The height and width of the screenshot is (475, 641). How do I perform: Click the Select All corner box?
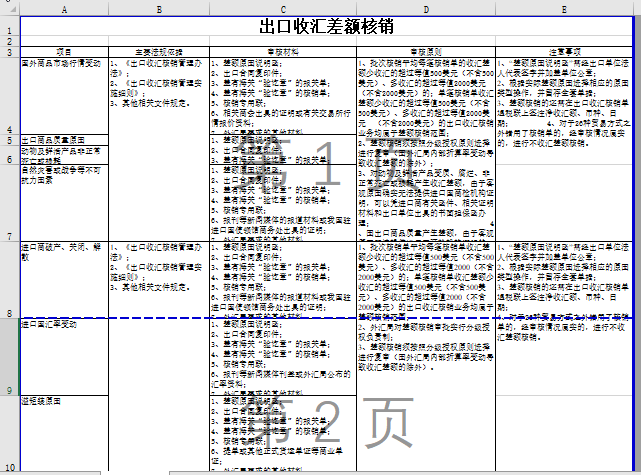point(9,9)
